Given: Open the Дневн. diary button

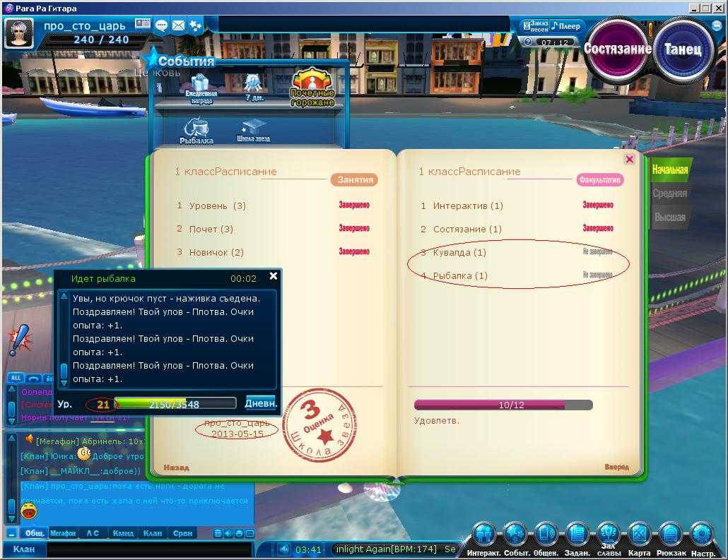Looking at the screenshot, I should click(x=261, y=403).
